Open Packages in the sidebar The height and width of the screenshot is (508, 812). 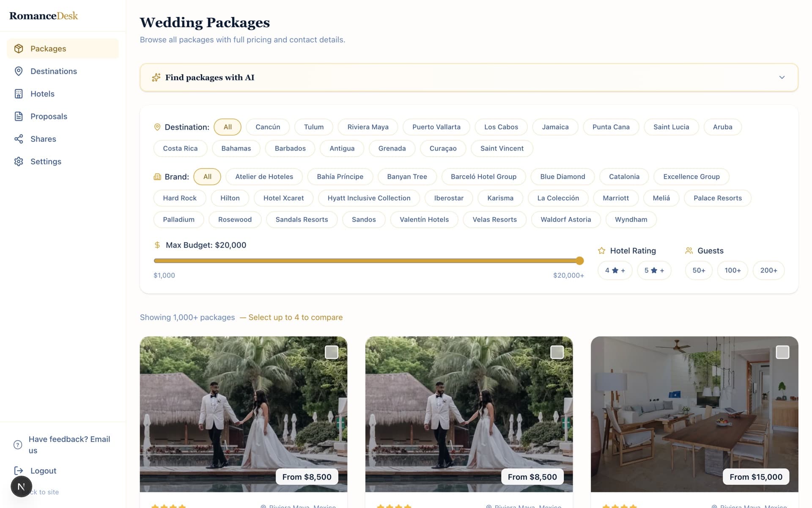[63, 49]
